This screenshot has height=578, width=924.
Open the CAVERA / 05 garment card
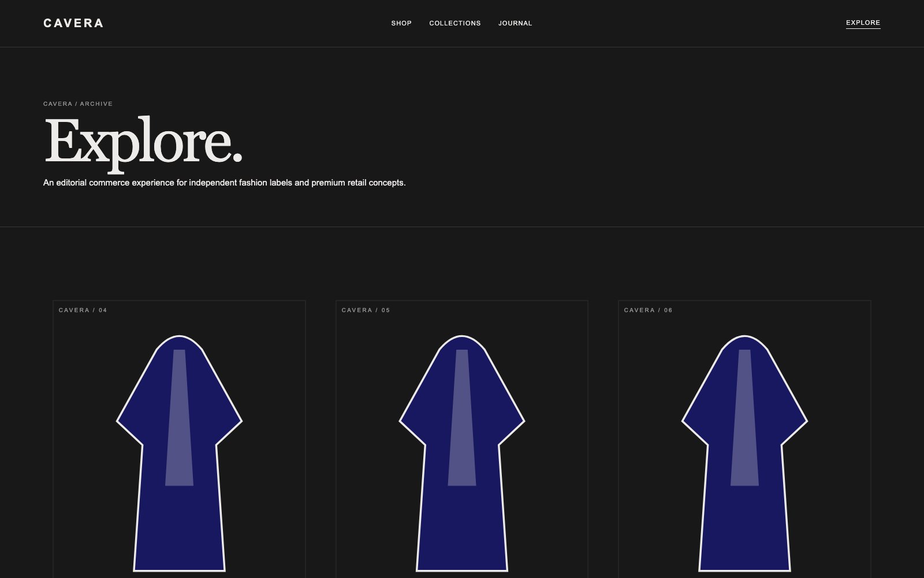[x=462, y=439]
